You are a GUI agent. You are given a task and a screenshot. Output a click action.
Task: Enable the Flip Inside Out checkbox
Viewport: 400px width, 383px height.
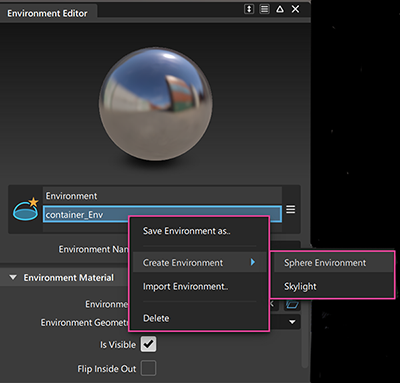click(148, 369)
